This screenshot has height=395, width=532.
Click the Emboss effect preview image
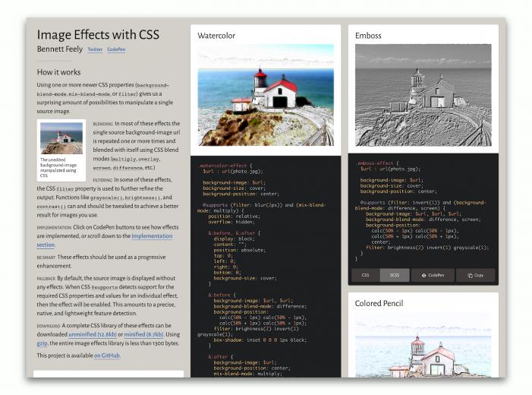423,95
